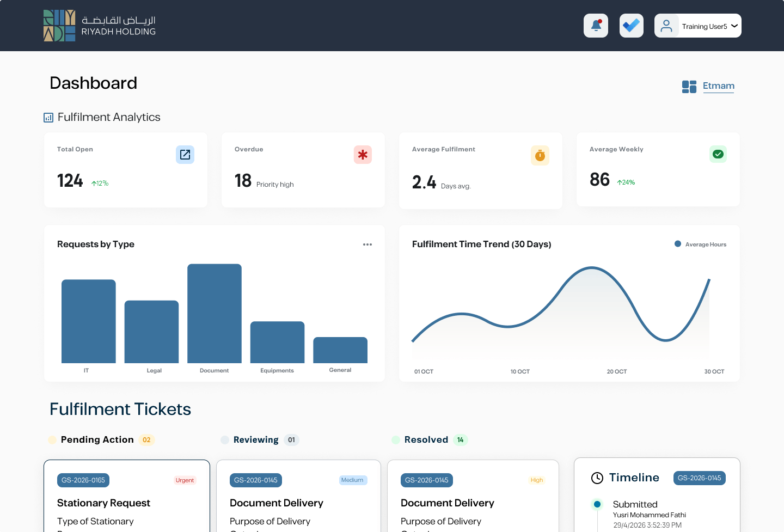Click the GS-2026-0145 badge in Timeline panel

(700, 478)
